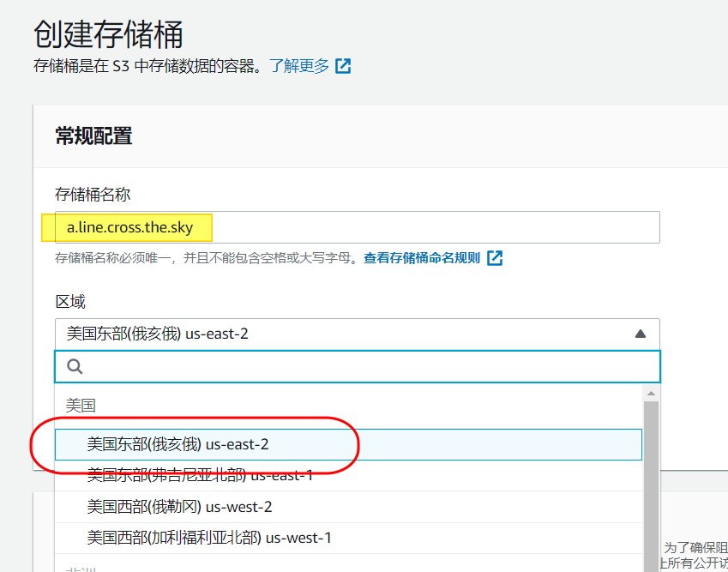Image resolution: width=728 pixels, height=572 pixels.
Task: Click the 美国 group header in list
Action: pos(81,406)
